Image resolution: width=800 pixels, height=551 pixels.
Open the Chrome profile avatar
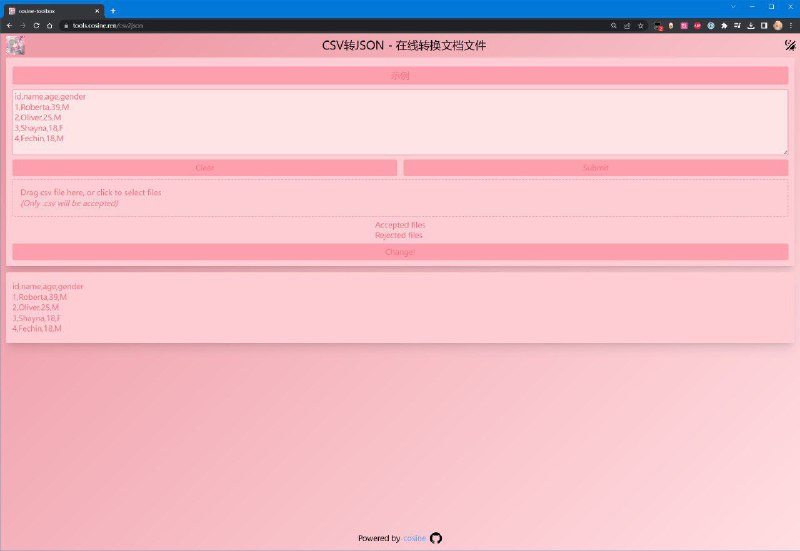point(778,25)
